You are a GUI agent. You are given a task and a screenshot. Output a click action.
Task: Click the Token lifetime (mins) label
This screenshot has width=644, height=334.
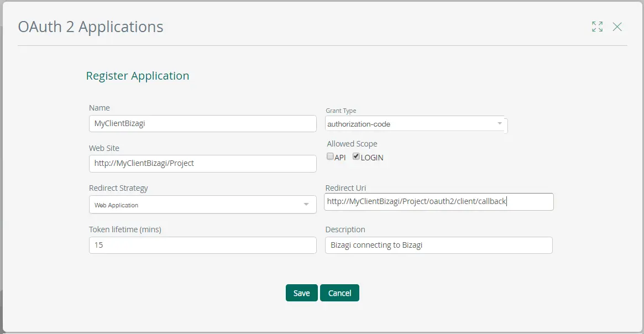tap(125, 229)
